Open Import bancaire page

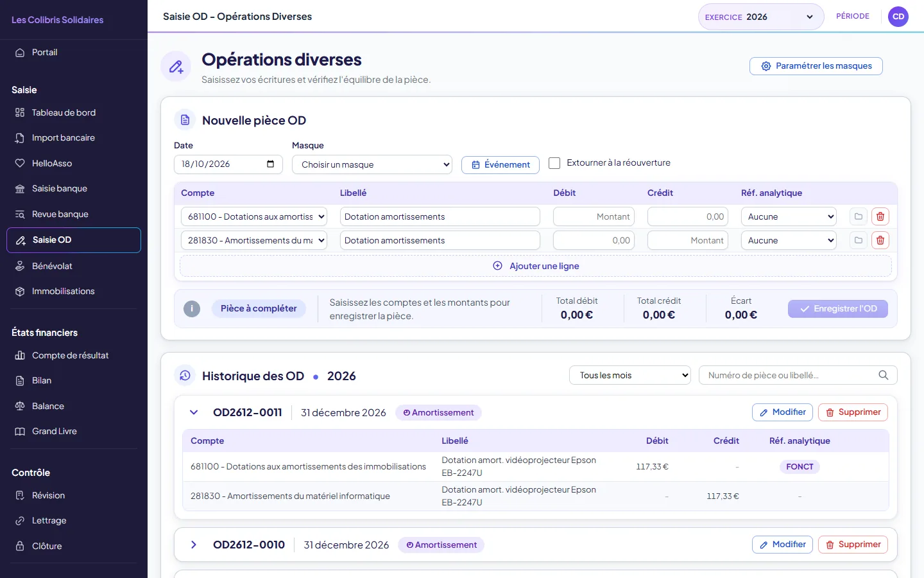[74, 138]
